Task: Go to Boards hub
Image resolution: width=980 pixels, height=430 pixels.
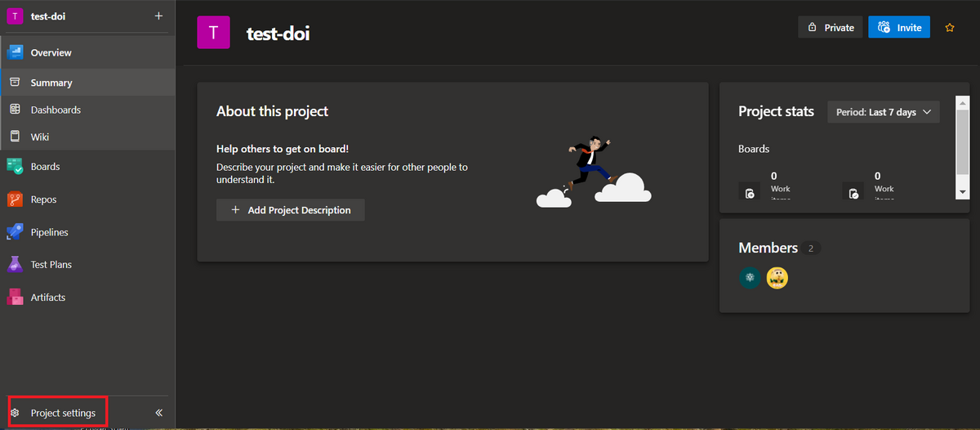Action: (x=87, y=166)
